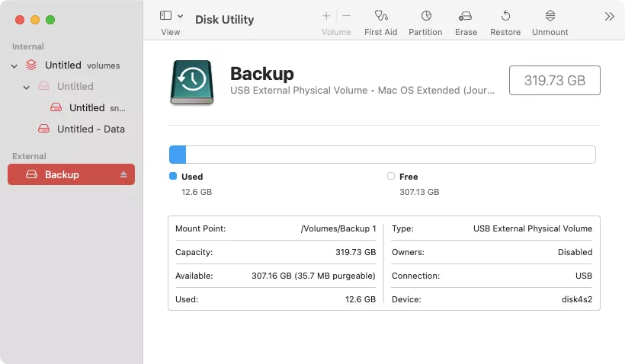The image size is (625, 364).
Task: Unmount the Backup volume via toolbar
Action: [550, 16]
